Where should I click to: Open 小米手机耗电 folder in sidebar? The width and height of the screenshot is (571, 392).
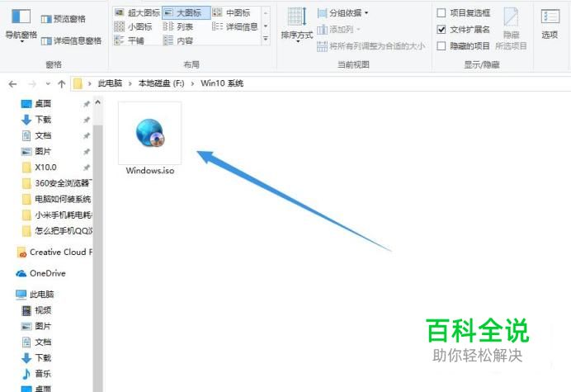(56, 215)
